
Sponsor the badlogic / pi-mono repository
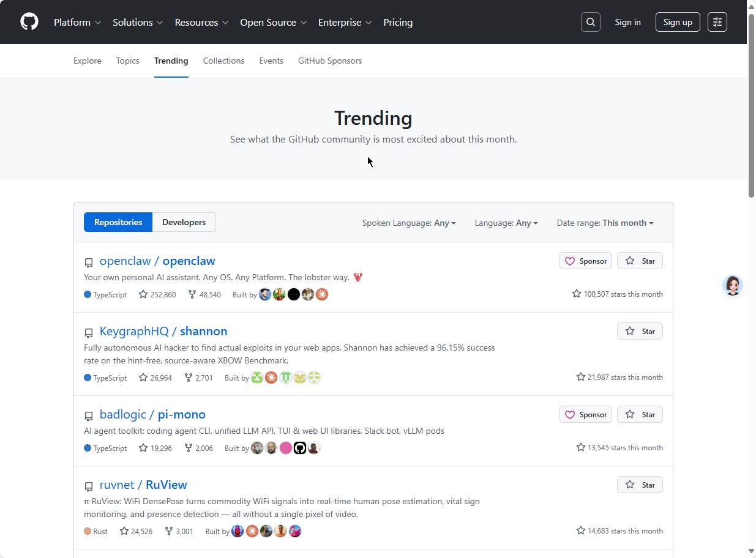(585, 414)
